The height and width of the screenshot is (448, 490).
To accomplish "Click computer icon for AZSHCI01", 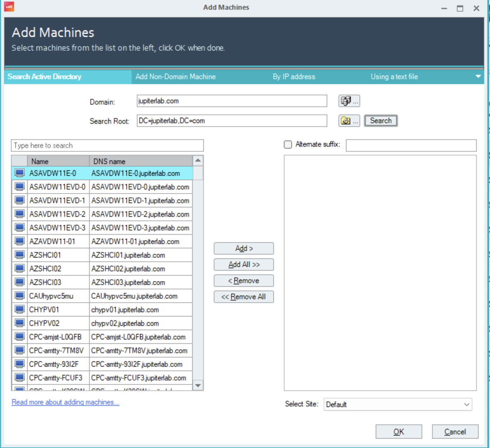I will click(20, 255).
